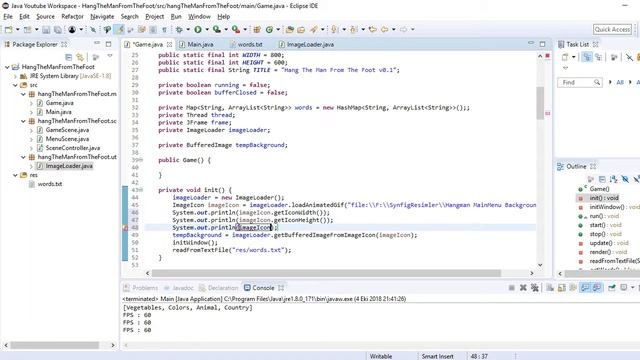Click Remove All Terminated Launches icon in Console
Screen dimensions: 640x360
[x=535, y=288]
